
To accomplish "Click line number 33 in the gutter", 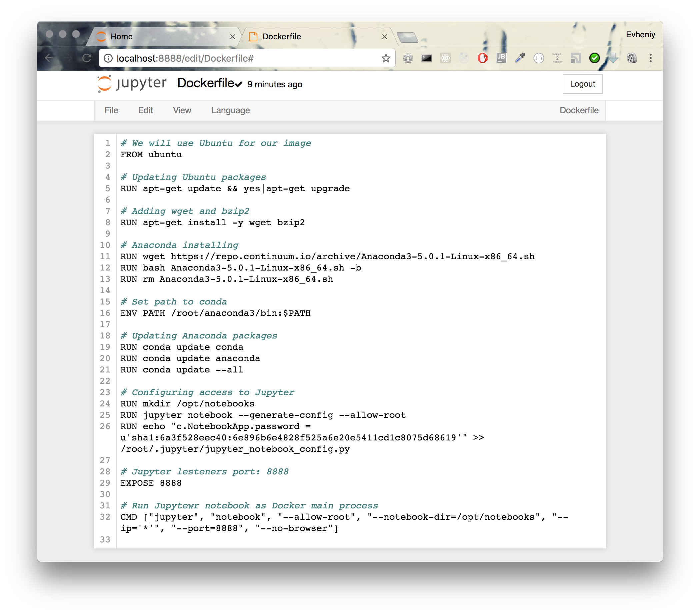I will [105, 540].
